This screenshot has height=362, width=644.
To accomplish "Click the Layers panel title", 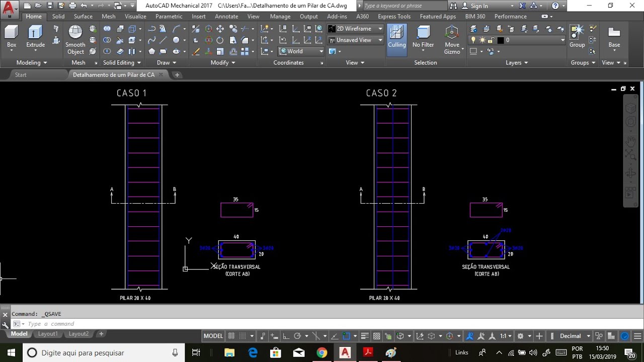I will coord(517,63).
